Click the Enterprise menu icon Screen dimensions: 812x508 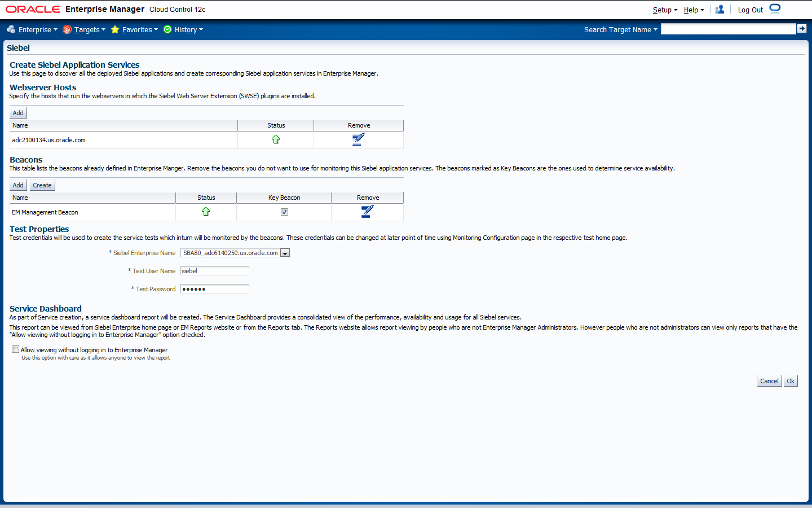(x=11, y=29)
